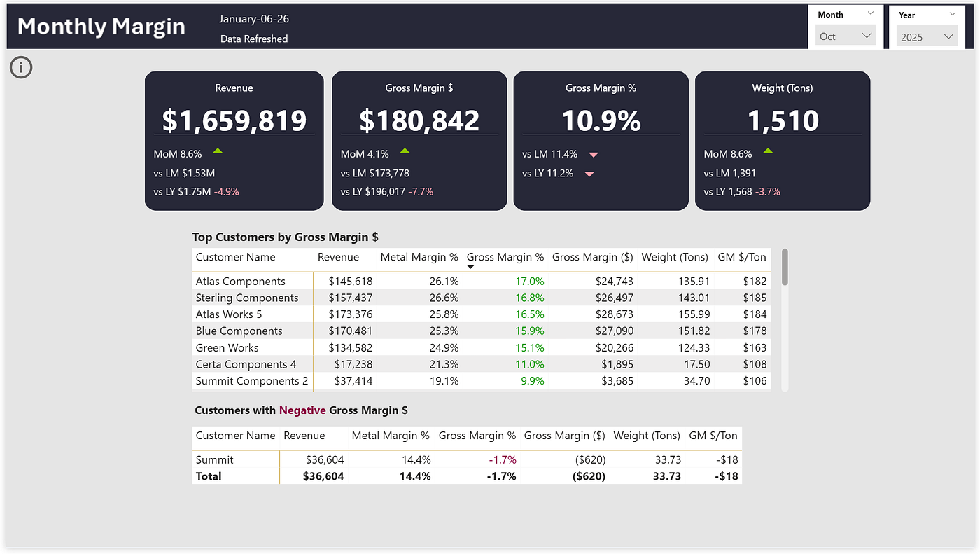This screenshot has height=554, width=980.
Task: Select the Atlas Works 5 customer
Action: (228, 314)
